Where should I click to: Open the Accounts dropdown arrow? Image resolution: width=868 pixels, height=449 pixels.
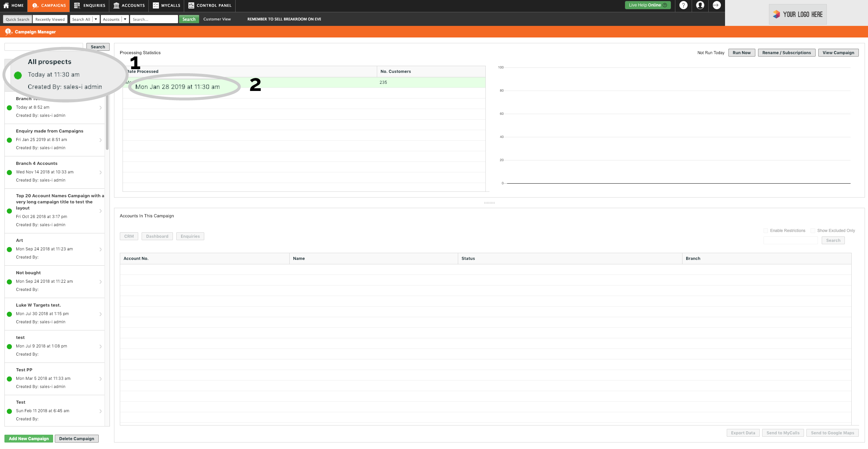(x=125, y=19)
